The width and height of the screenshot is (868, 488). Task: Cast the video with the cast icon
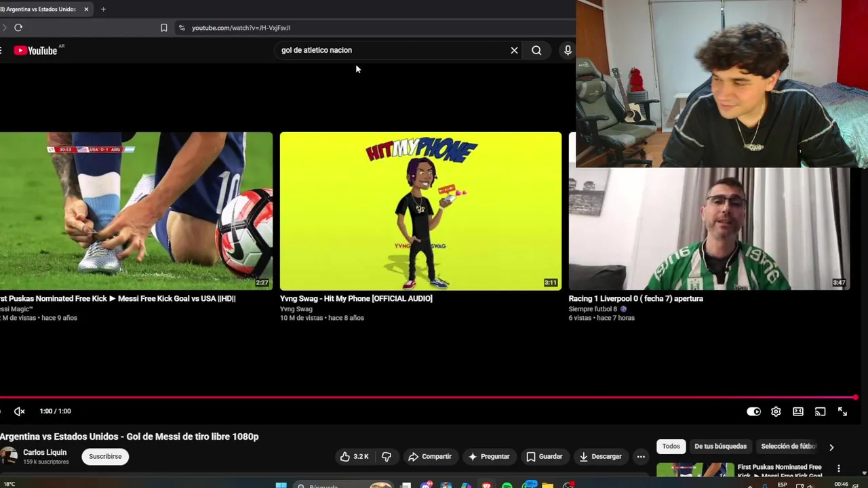820,411
